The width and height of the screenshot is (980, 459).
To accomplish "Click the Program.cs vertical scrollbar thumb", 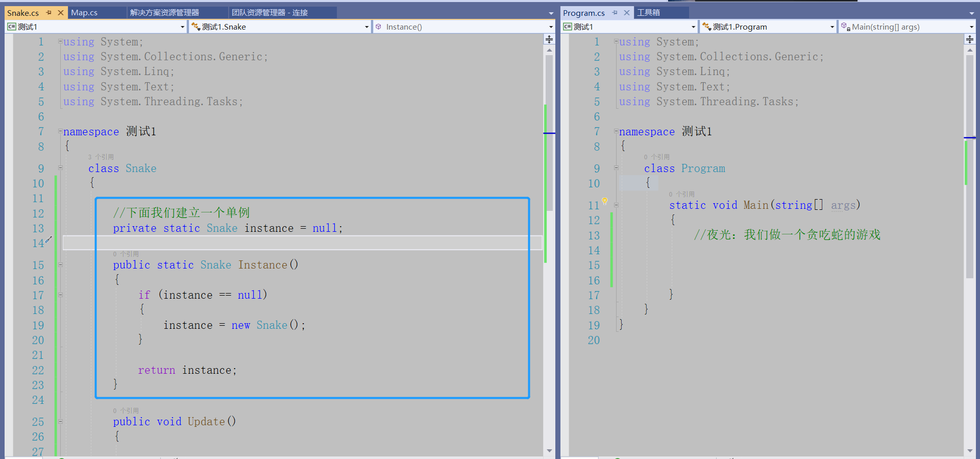I will 970,166.
